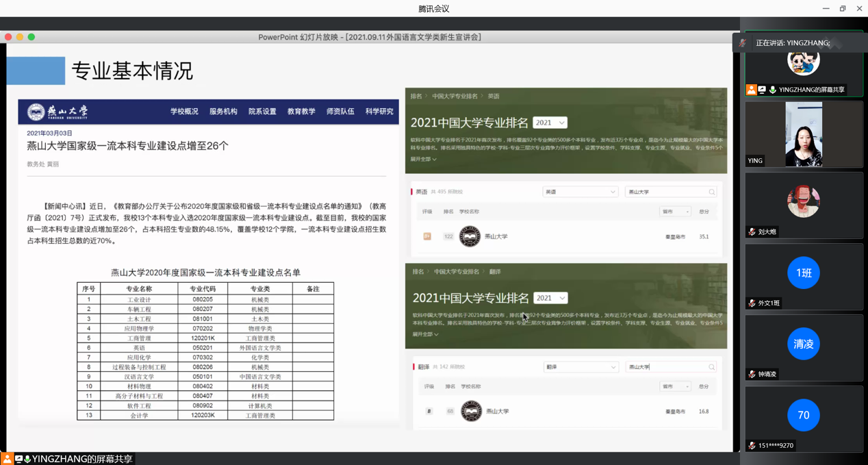Open the 翻译 major dropdown selector

click(580, 367)
